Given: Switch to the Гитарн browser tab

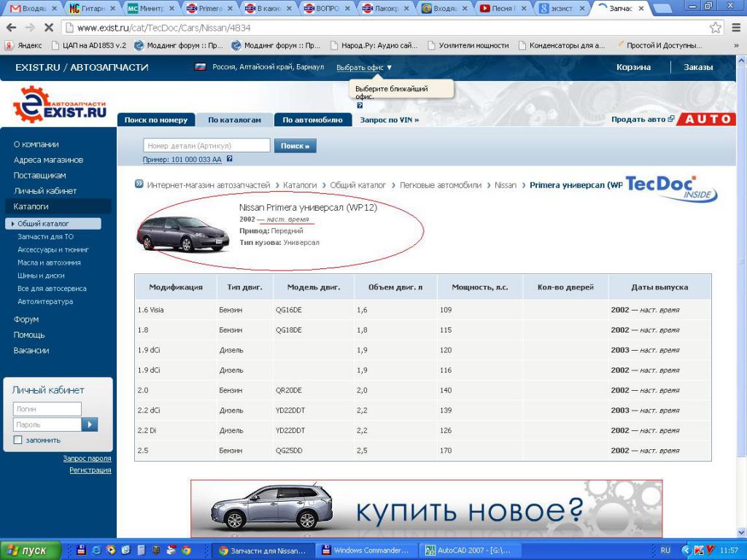Looking at the screenshot, I should [92, 9].
